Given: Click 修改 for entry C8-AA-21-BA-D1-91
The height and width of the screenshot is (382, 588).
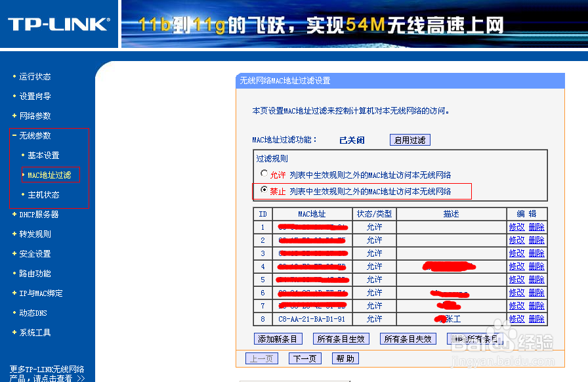Looking at the screenshot, I should [x=516, y=319].
